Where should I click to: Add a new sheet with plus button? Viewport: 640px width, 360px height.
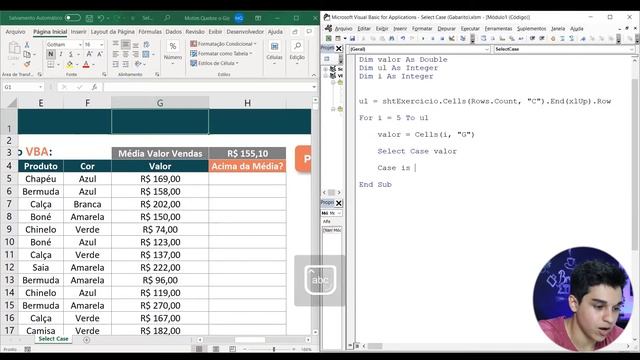click(87, 340)
